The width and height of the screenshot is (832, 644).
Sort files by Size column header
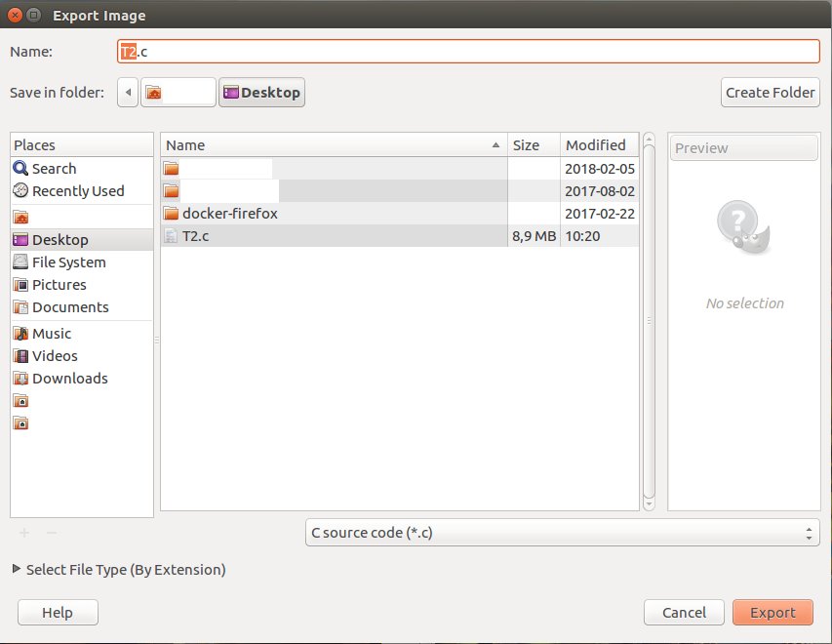(526, 145)
